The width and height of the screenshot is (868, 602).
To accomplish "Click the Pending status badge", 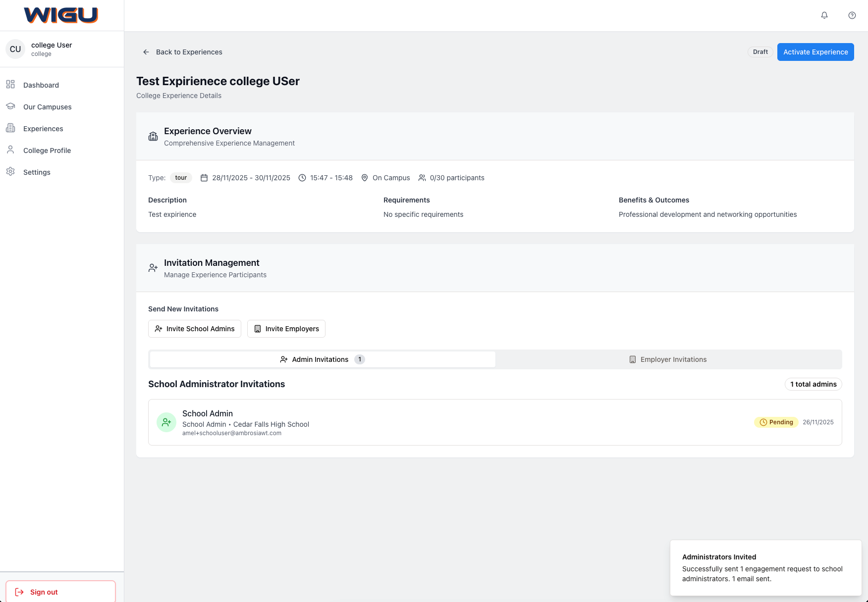I will coord(776,422).
